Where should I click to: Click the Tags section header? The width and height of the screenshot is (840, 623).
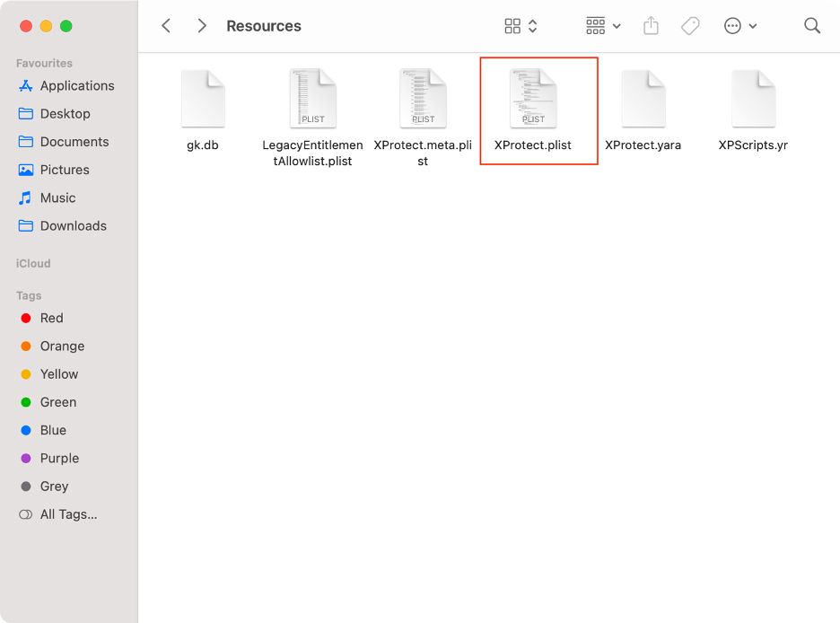[x=29, y=295]
